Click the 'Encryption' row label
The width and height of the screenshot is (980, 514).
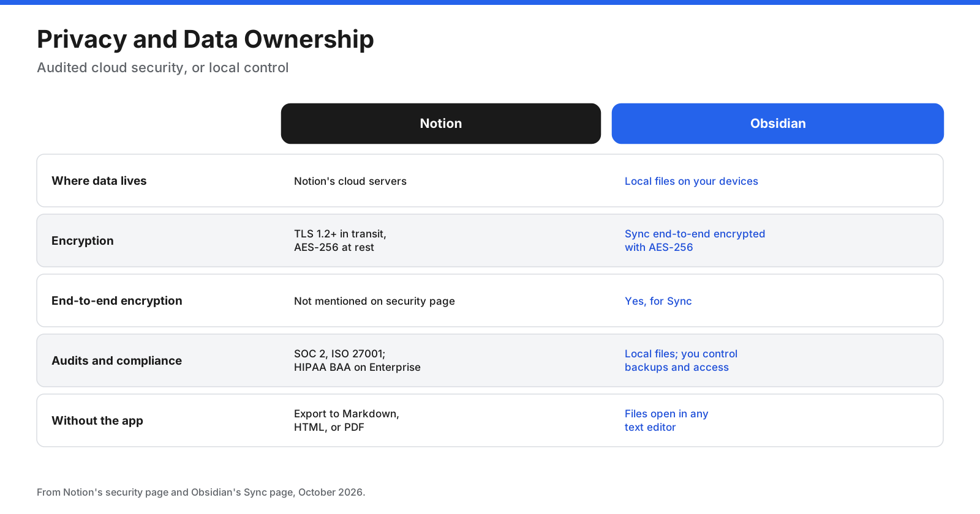tap(83, 240)
